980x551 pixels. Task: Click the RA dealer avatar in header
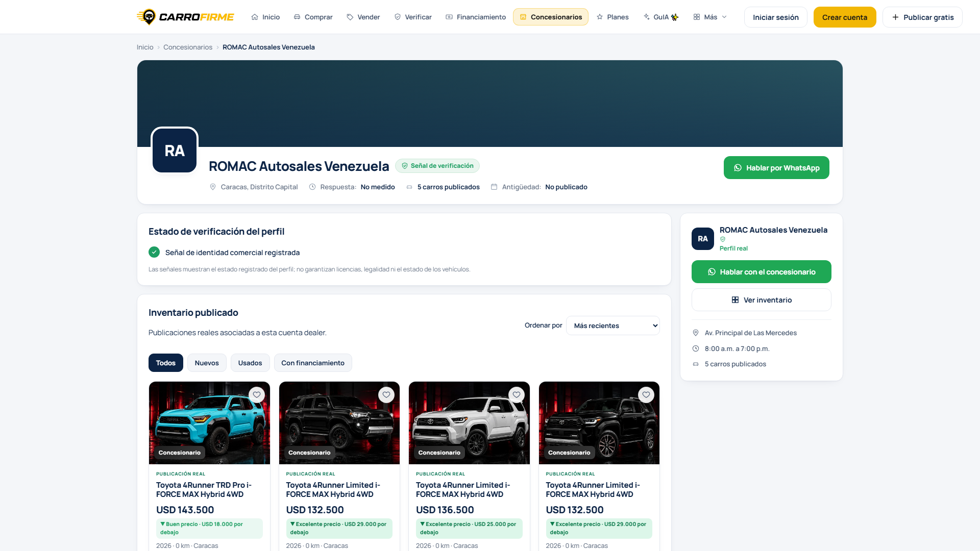click(175, 151)
